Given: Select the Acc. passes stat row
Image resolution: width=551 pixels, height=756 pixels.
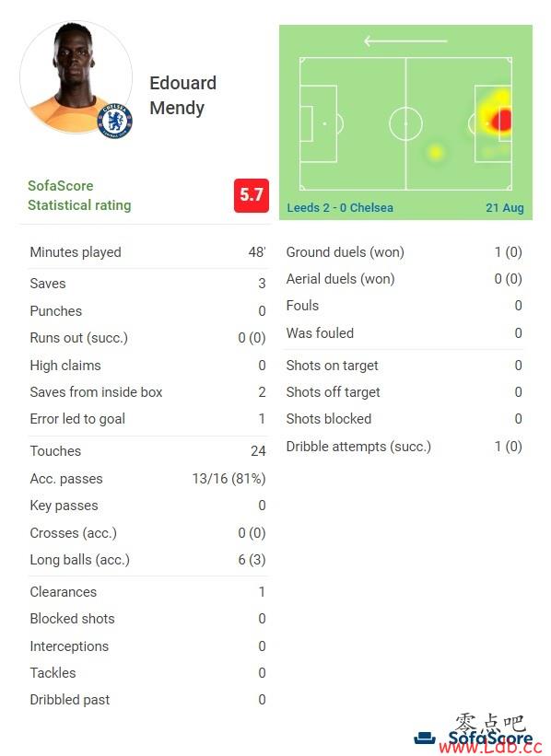Looking at the screenshot, I should [x=147, y=479].
